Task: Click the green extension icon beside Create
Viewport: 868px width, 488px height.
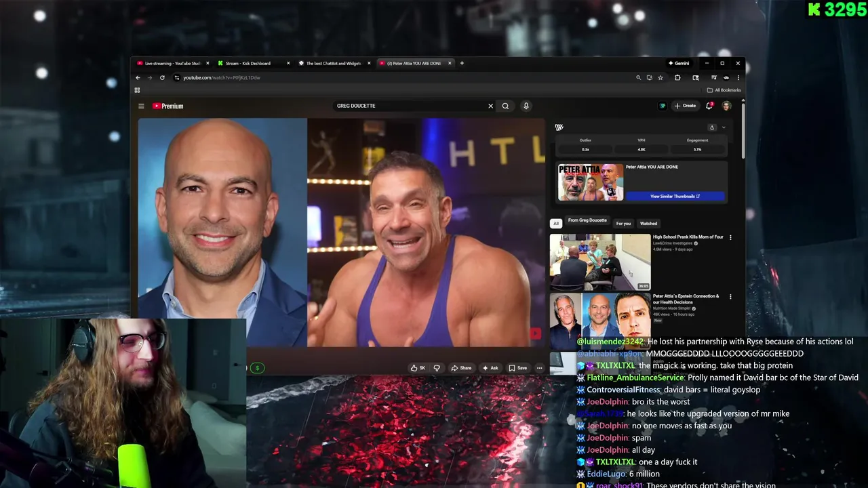Action: [x=663, y=106]
